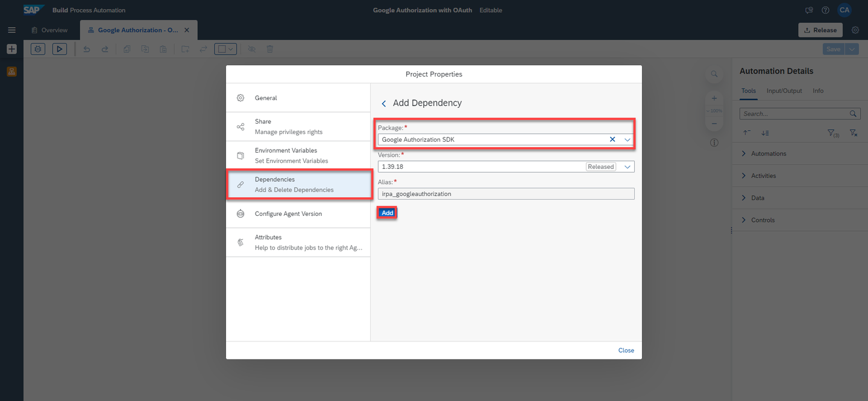Open the selection mode dropdown in toolbar
The image size is (868, 401).
click(226, 49)
